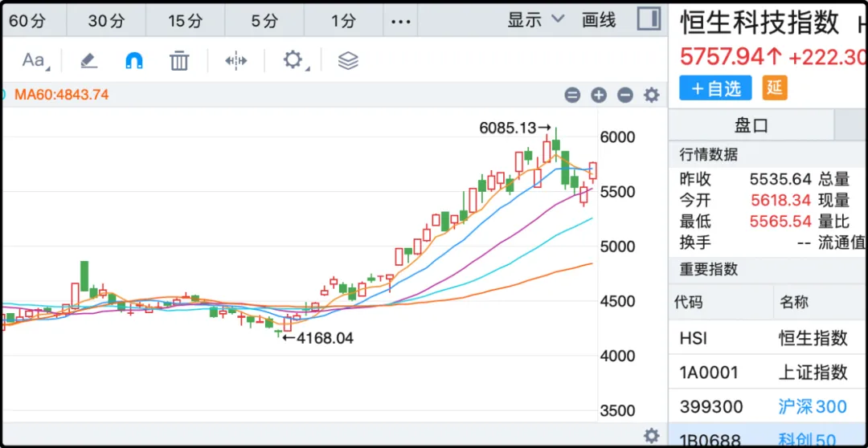The image size is (868, 448).
Task: Toggle 画线 drawing toolbar
Action: [599, 20]
